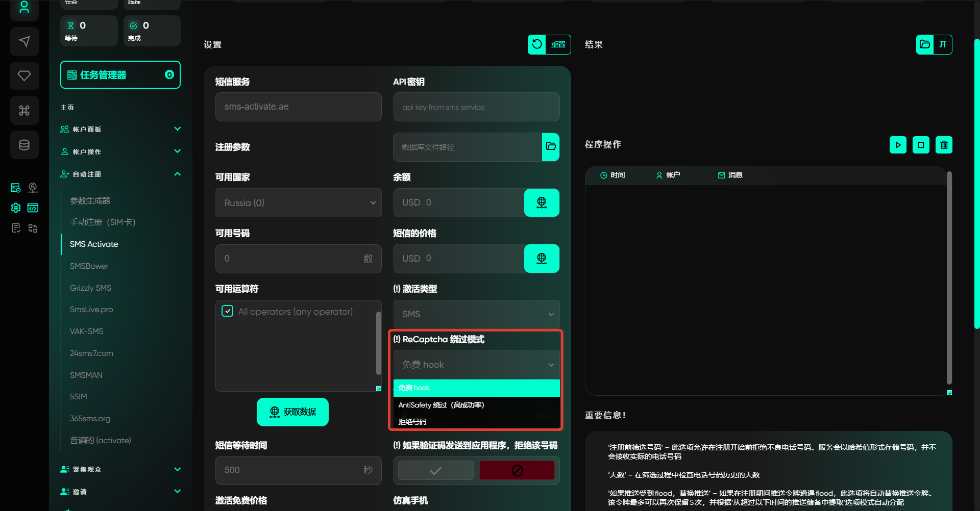Click the diamond icon in left sidebar
This screenshot has width=980, height=511.
(24, 76)
